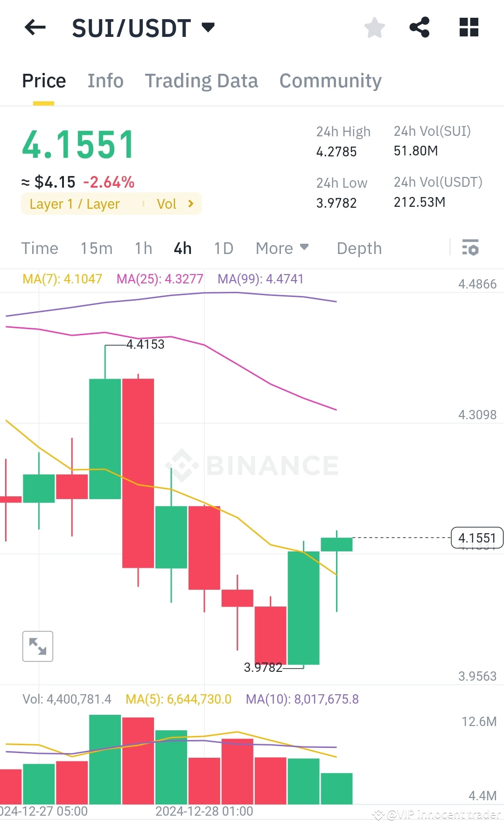
Task: Switch to the Trading Data tab
Action: (x=202, y=80)
